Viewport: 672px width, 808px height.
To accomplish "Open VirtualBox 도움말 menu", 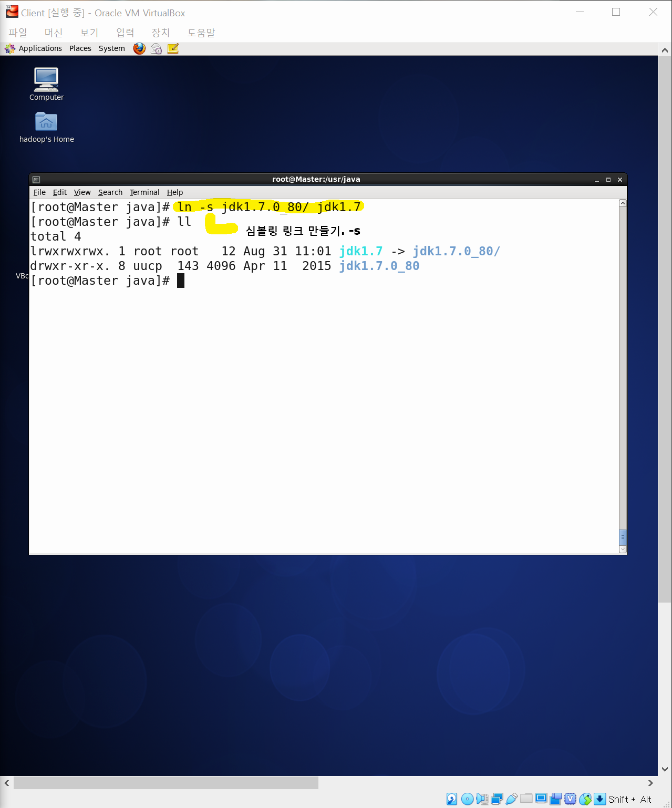I will point(201,33).
